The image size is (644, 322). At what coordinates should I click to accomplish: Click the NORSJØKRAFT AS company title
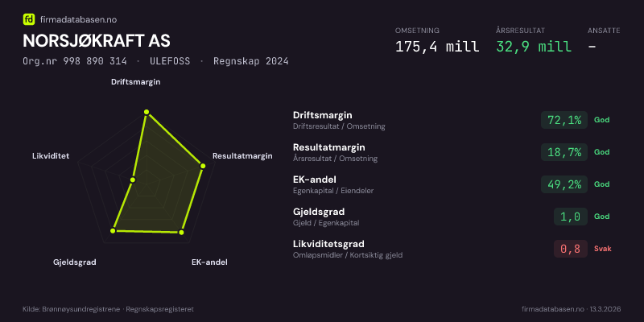pyautogui.click(x=97, y=40)
